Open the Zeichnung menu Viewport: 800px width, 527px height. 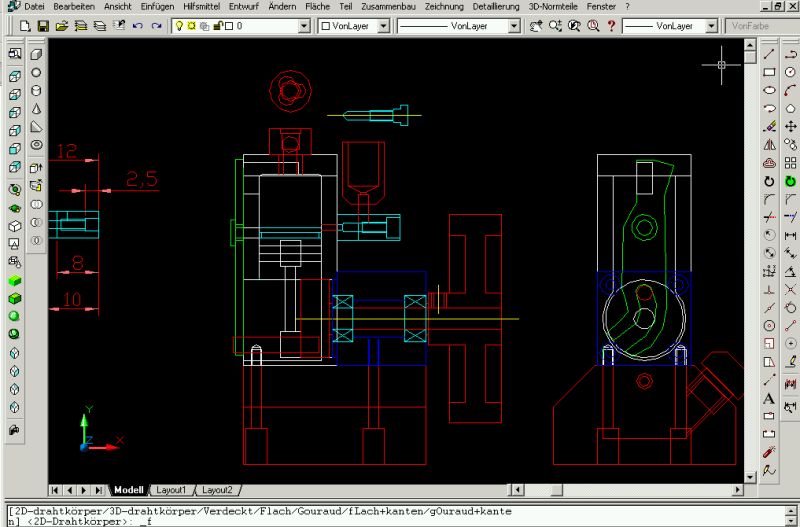pyautogui.click(x=444, y=7)
